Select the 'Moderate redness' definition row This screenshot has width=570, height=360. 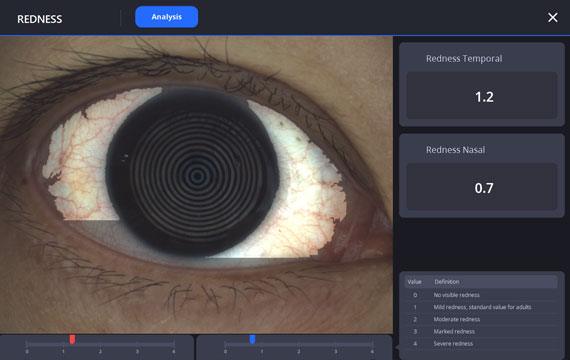(x=481, y=319)
